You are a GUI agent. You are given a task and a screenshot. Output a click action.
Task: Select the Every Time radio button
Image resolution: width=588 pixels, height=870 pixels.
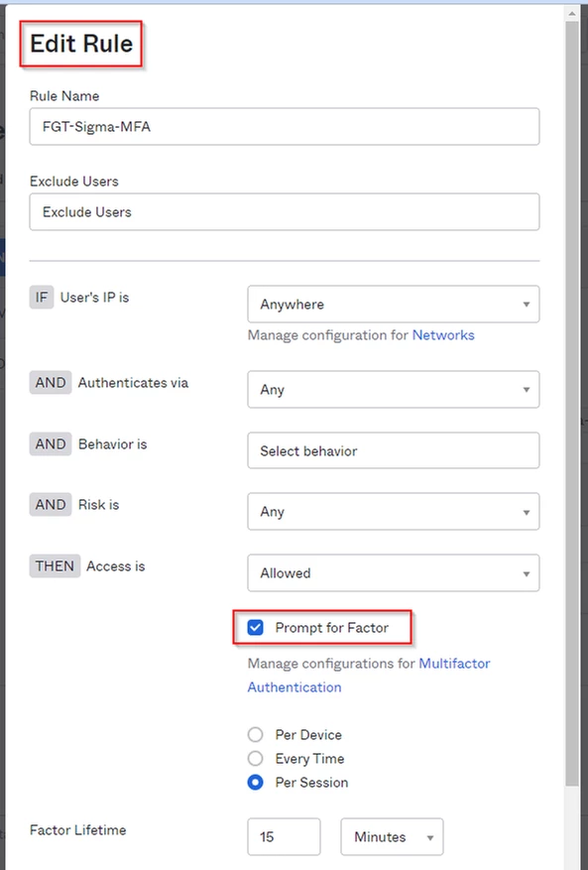(255, 759)
